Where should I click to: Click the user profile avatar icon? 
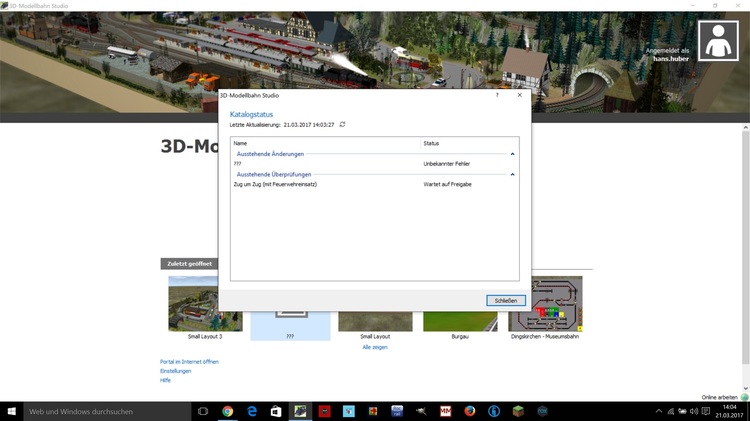click(718, 41)
